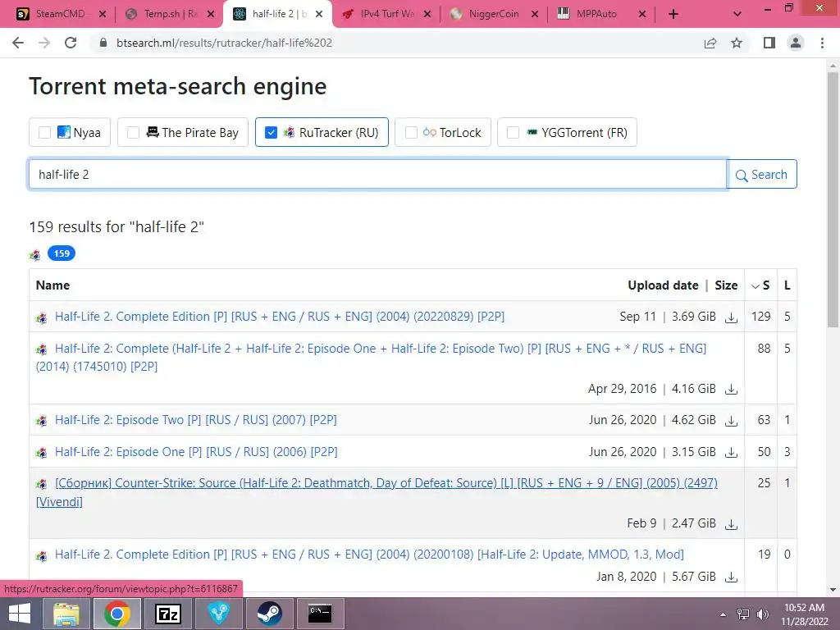
Task: Switch to the IPv4 Turf War tab
Action: (386, 14)
